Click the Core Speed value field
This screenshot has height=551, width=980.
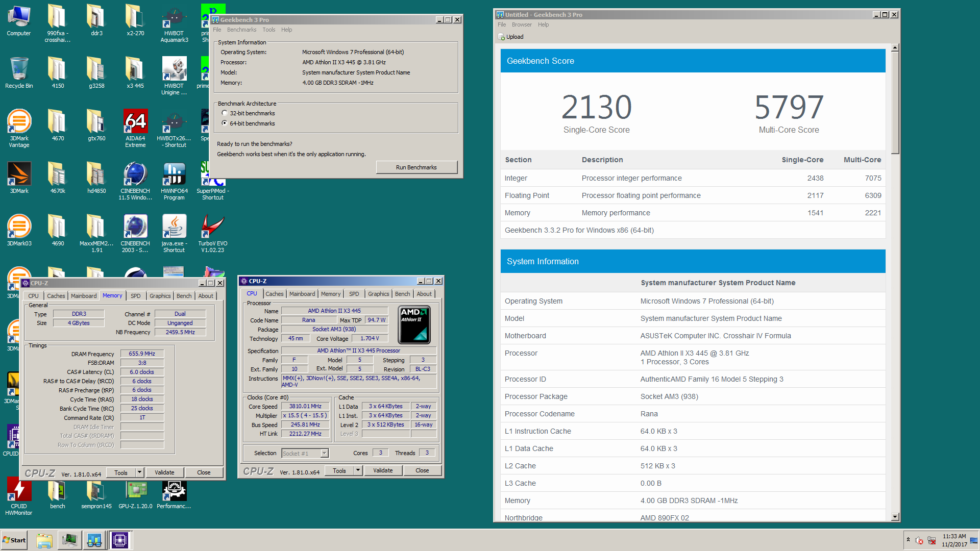click(x=305, y=406)
